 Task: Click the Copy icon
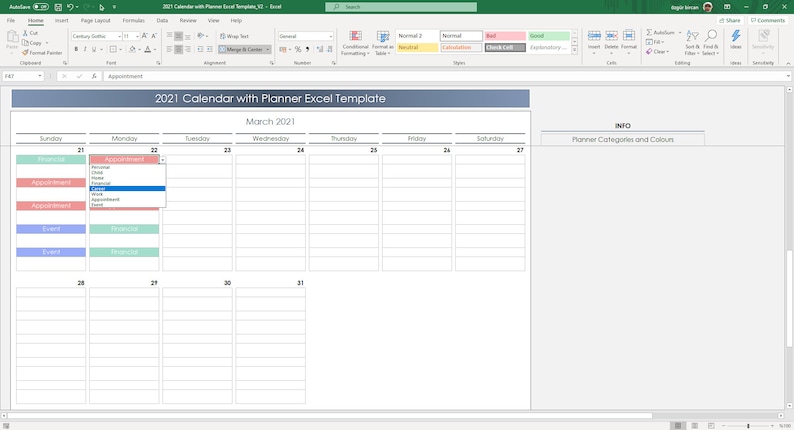(25, 43)
